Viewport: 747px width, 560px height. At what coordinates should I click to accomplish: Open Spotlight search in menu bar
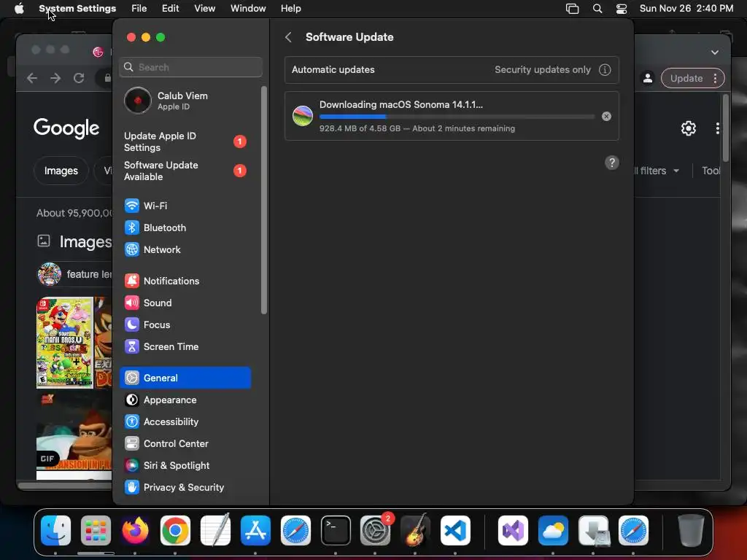click(x=597, y=9)
